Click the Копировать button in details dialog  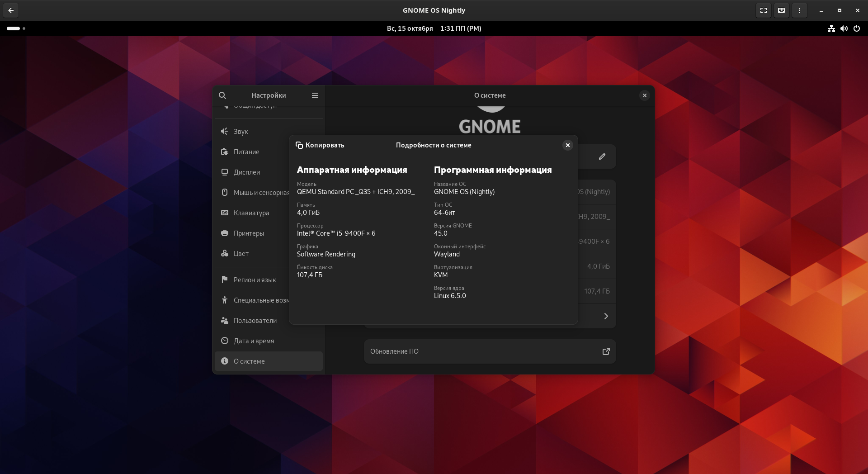(320, 145)
